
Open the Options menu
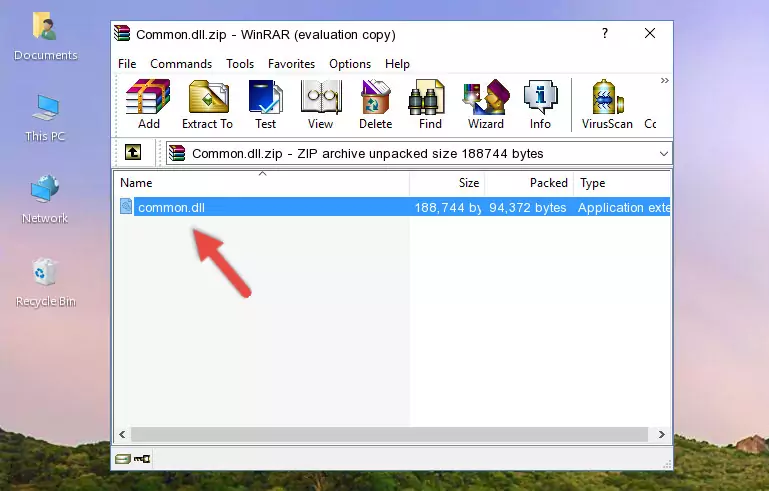coord(350,64)
